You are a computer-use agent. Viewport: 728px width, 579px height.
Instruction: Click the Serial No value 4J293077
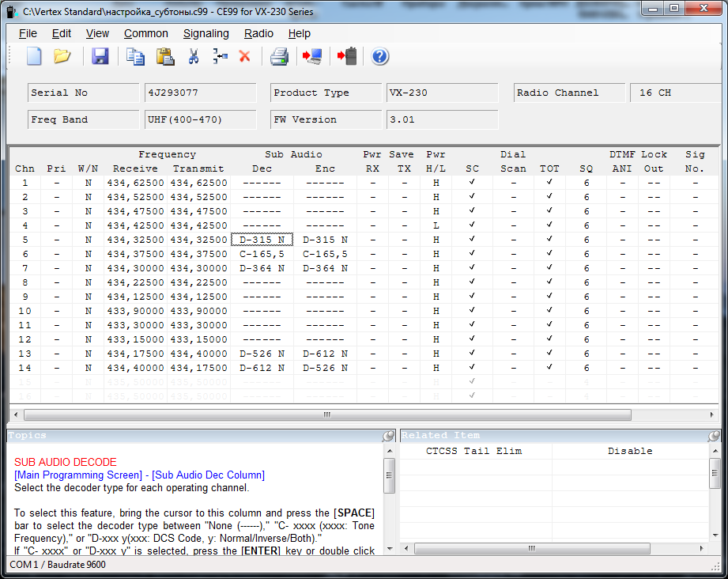[x=200, y=93]
